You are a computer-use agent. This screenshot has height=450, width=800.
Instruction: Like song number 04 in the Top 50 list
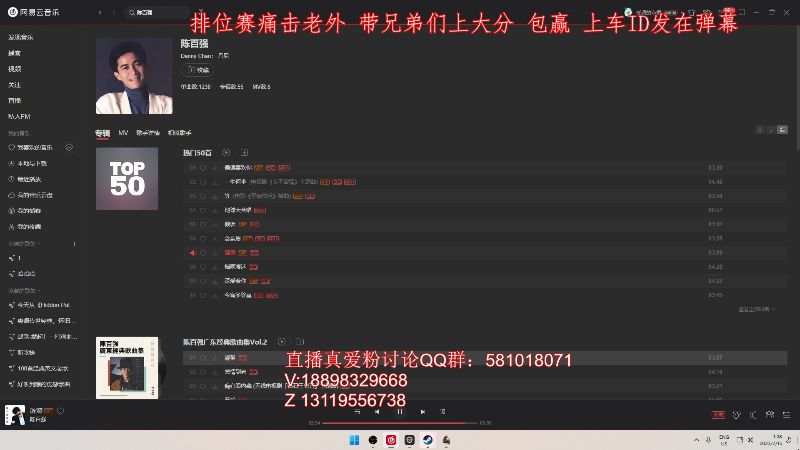(203, 210)
